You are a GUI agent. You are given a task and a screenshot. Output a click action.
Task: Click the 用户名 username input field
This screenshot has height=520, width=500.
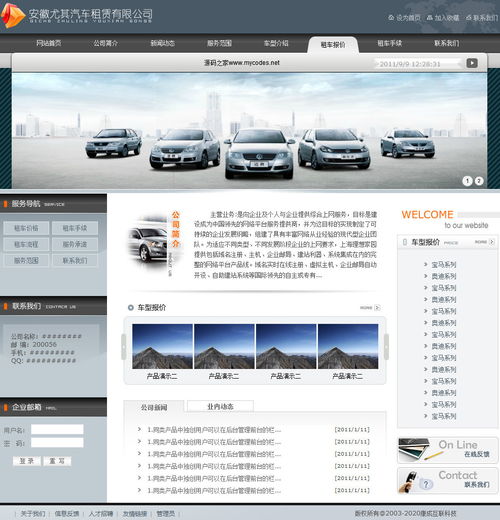point(57,429)
